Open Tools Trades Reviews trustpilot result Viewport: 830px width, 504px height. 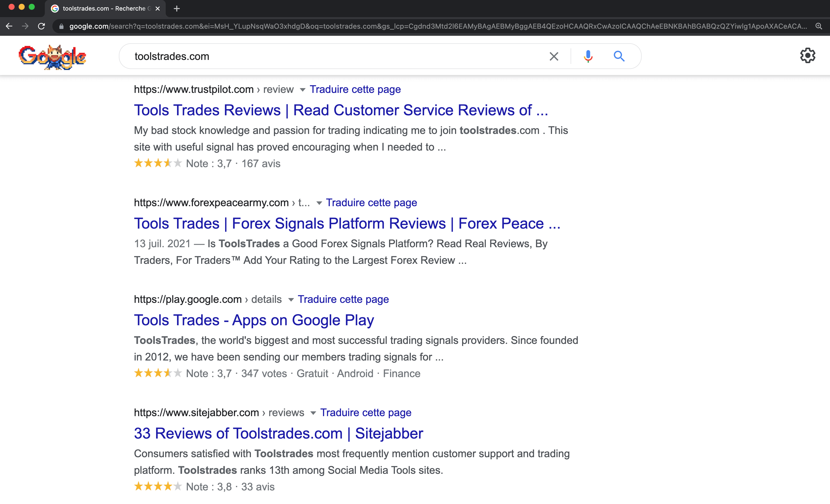point(341,110)
